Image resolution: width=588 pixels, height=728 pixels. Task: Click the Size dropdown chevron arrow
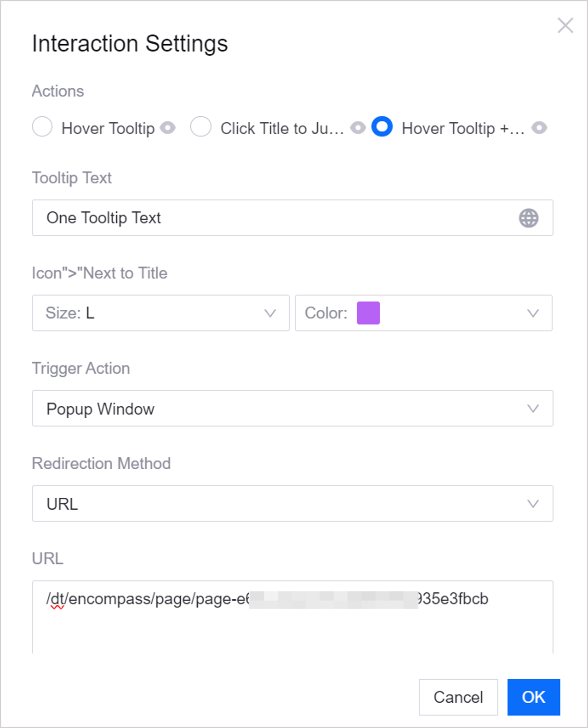coord(270,313)
